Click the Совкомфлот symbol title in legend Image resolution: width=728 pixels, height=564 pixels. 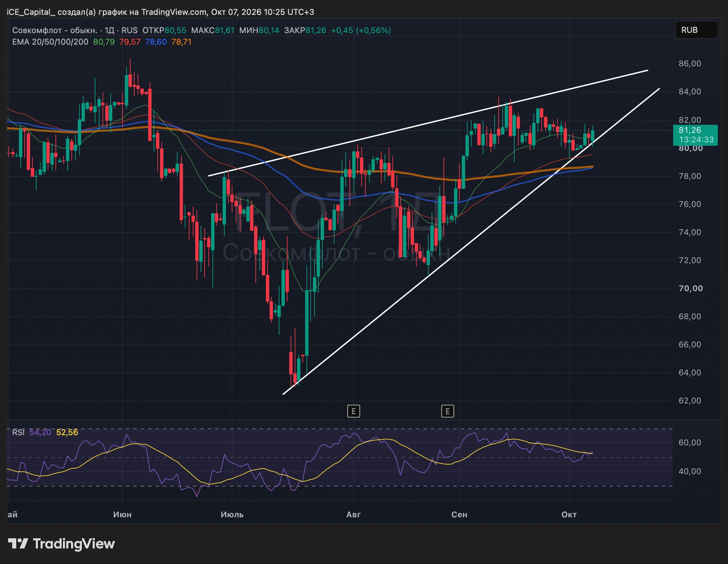tap(55, 30)
